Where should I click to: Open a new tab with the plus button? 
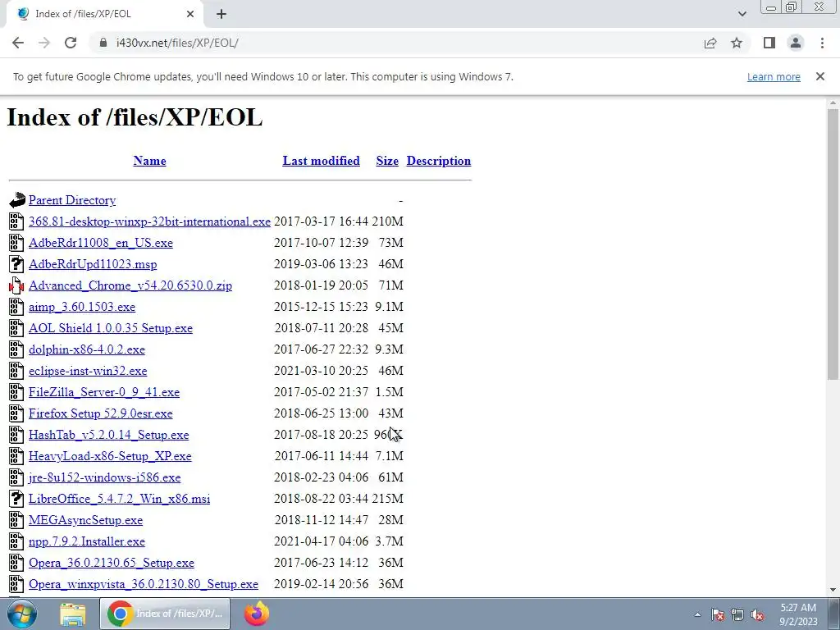tap(221, 14)
